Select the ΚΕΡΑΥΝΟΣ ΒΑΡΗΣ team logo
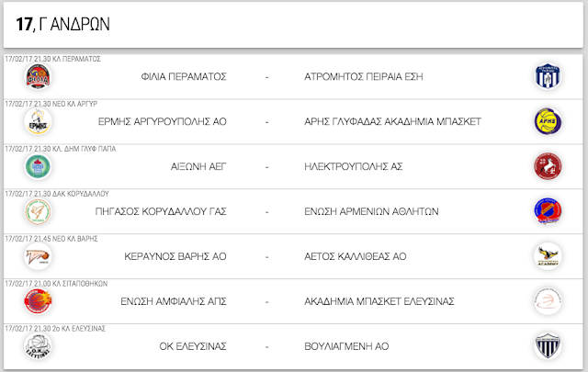The image size is (588, 372). pos(38,256)
